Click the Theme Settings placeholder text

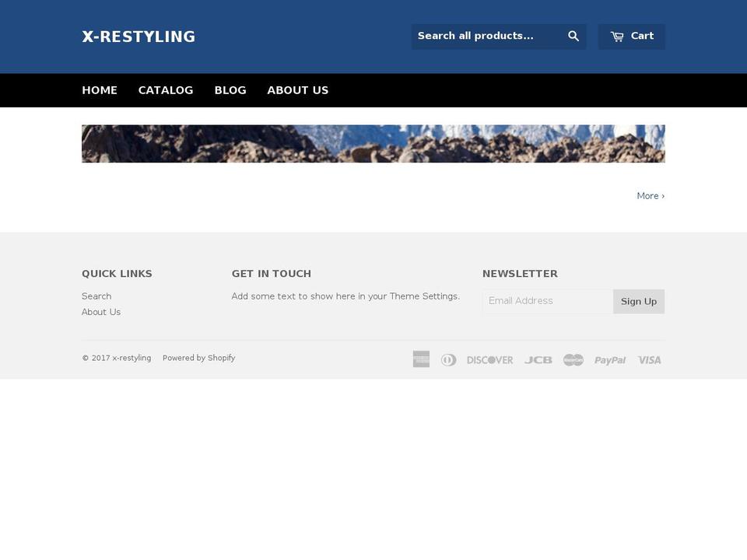coord(345,296)
